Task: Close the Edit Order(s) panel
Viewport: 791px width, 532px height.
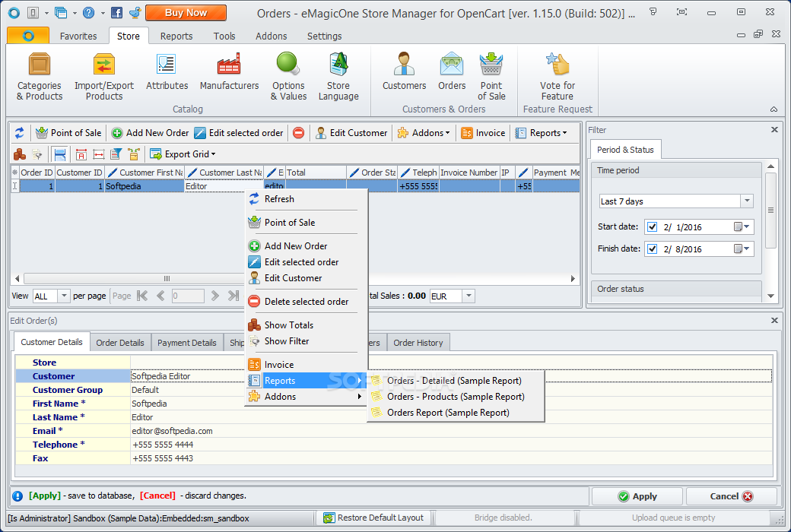Action: 774,320
